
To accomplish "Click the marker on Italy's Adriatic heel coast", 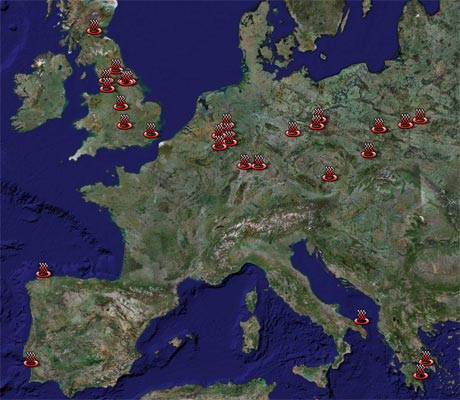I will (x=361, y=317).
